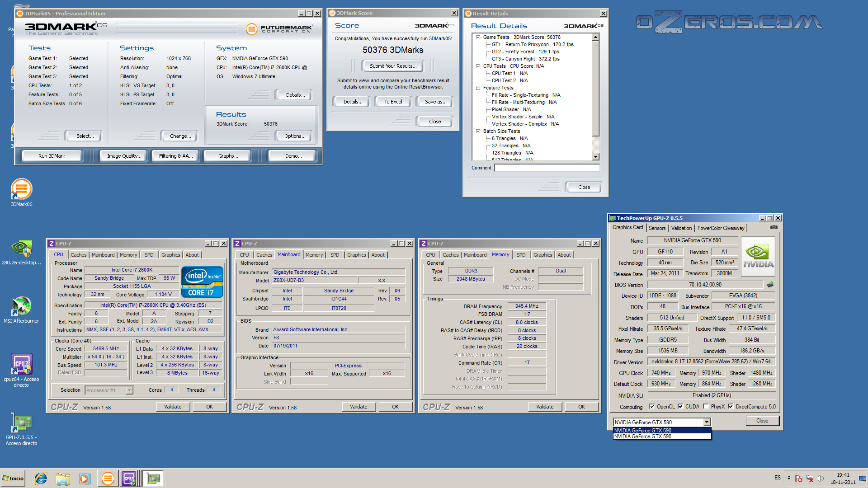The image size is (868, 488).
Task: Click the Result Details scroll-up arrow
Action: pos(596,38)
